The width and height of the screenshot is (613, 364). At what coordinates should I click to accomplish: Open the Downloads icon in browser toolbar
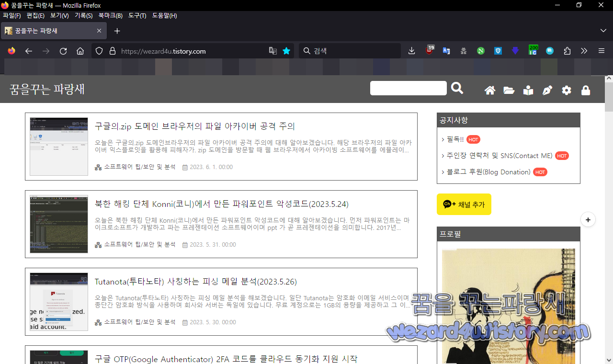(x=411, y=51)
